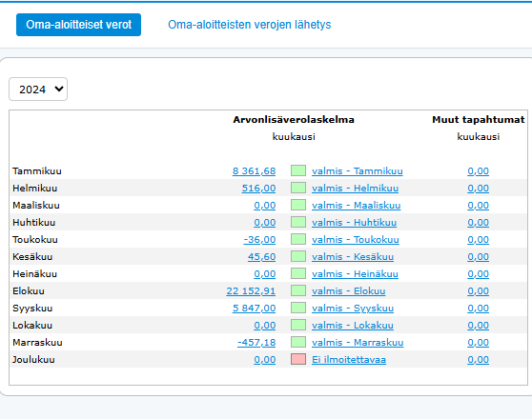Open the valmis - Helmikuu link
This screenshot has width=532, height=419.
[x=355, y=189]
